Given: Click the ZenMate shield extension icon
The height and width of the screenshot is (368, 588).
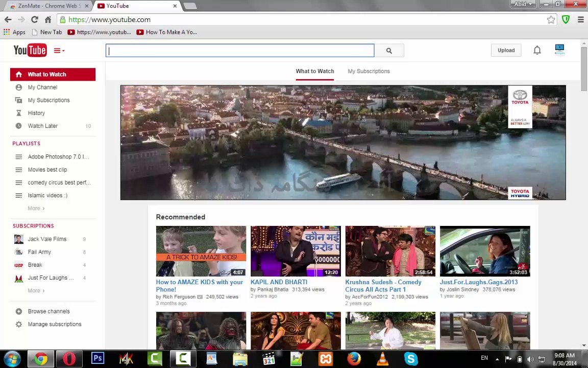Looking at the screenshot, I should (566, 19).
